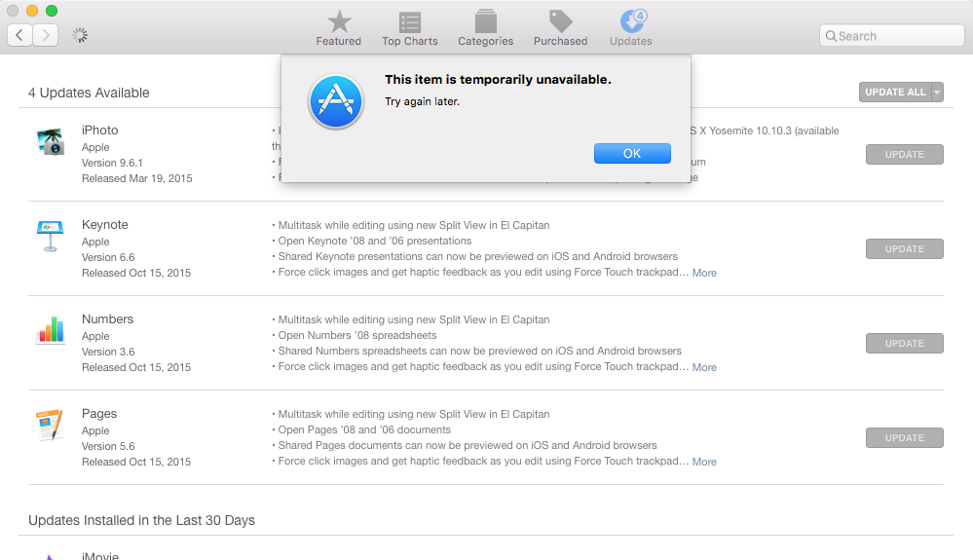973x560 pixels.
Task: Open the Featured star tab
Action: 338,28
